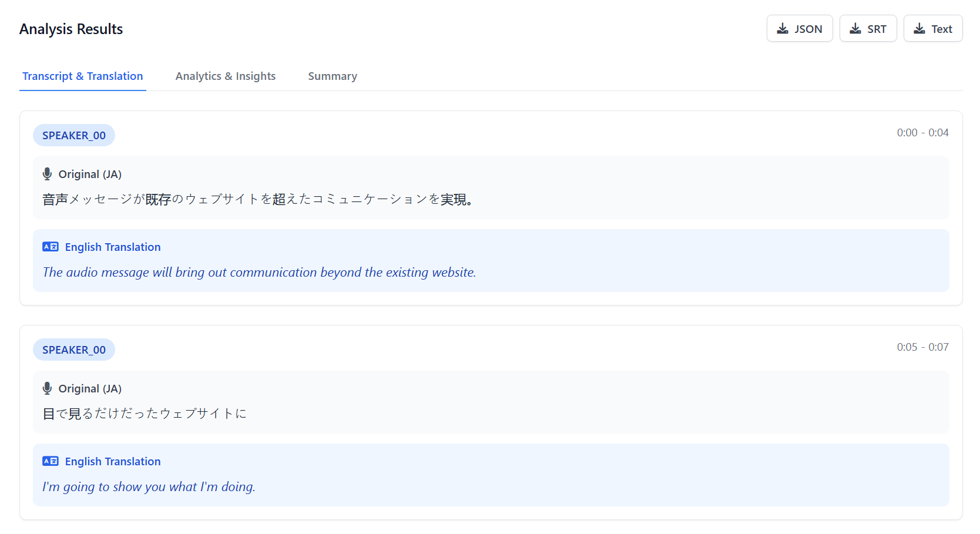Switch to the Analytics & Insights tab
This screenshot has height=534, width=980.
coord(226,76)
